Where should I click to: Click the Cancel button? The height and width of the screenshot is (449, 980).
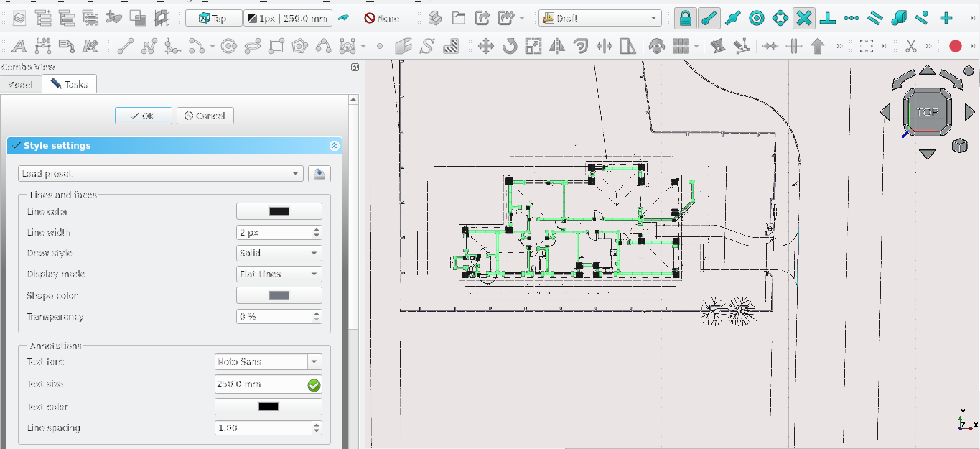205,116
